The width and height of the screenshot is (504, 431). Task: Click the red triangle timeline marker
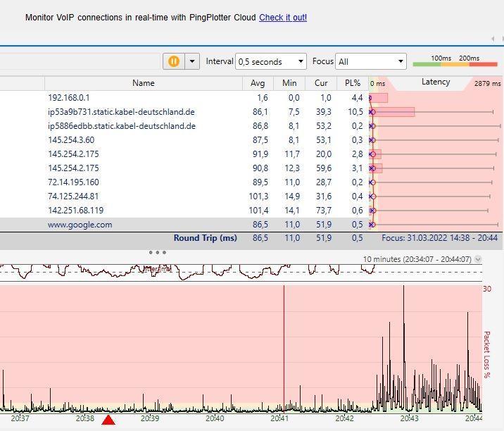tap(108, 420)
